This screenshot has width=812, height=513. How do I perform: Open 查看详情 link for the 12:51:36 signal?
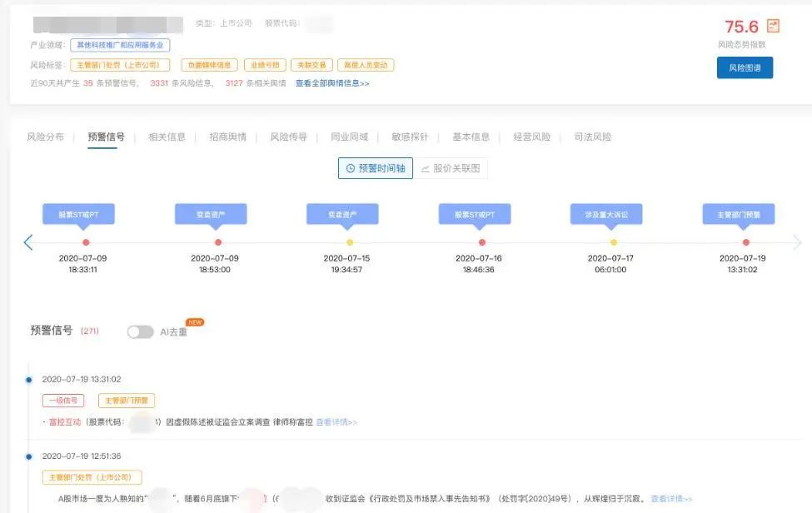[670, 499]
